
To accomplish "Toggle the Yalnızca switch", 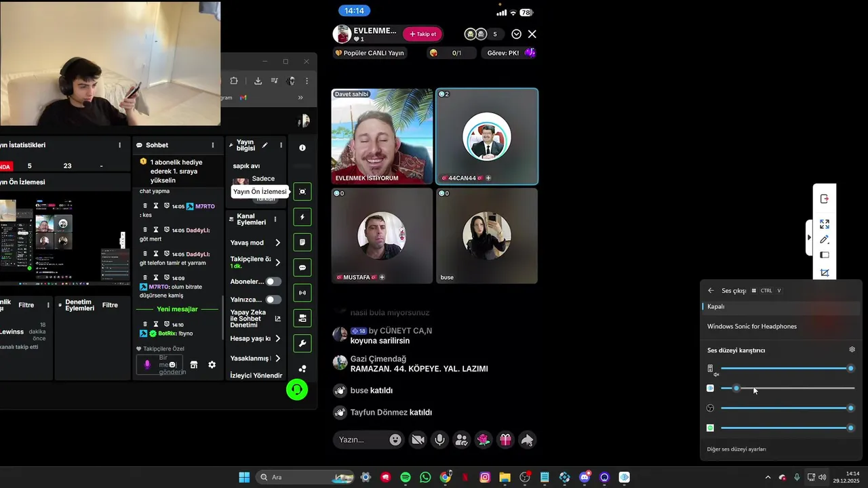I will click(x=273, y=300).
